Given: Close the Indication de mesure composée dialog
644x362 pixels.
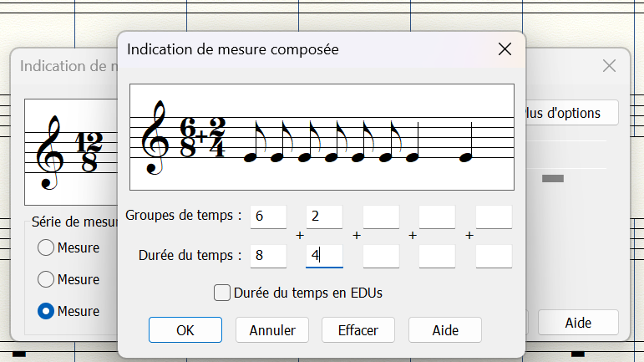Looking at the screenshot, I should (x=505, y=49).
